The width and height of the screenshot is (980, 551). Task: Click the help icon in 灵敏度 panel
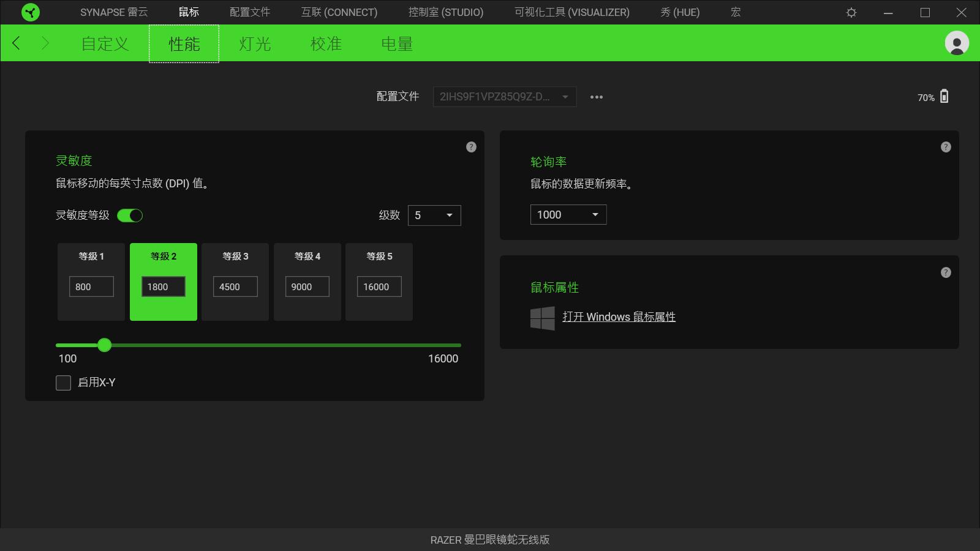[471, 147]
